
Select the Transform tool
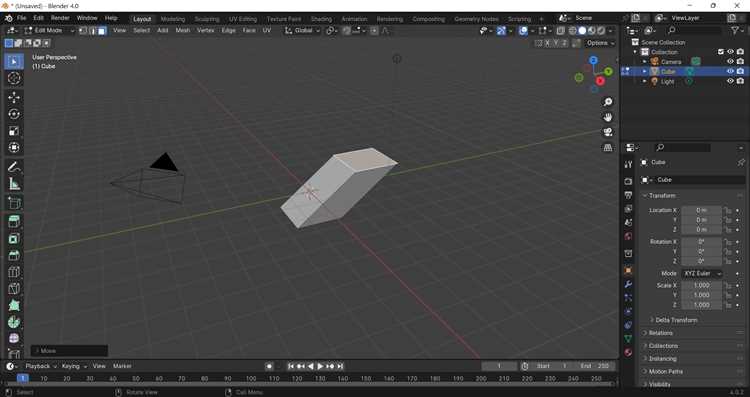coord(14,148)
